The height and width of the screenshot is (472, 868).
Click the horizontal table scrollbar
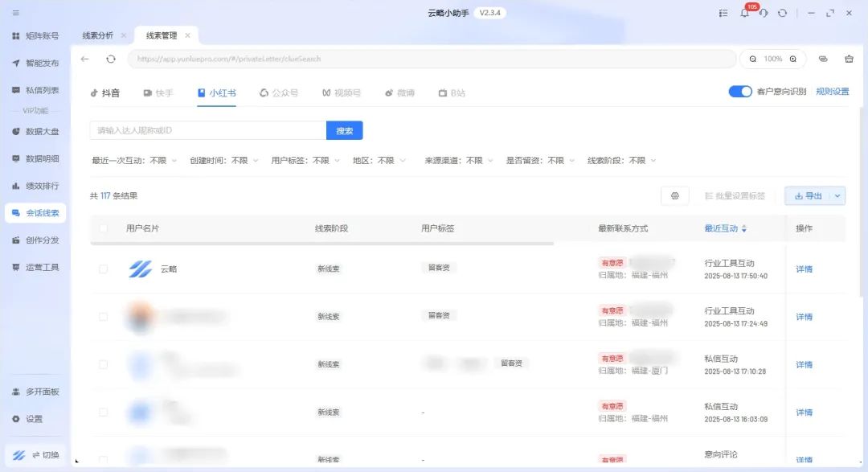[x=322, y=243]
